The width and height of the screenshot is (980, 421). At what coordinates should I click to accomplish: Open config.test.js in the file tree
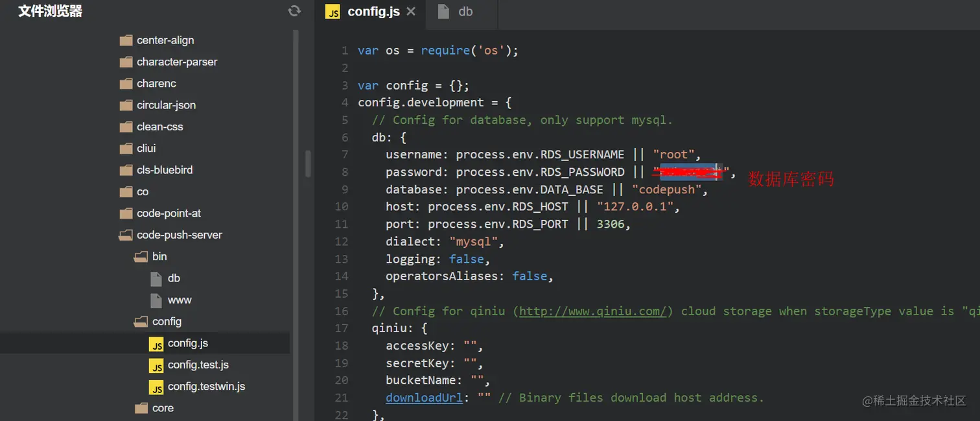click(198, 365)
